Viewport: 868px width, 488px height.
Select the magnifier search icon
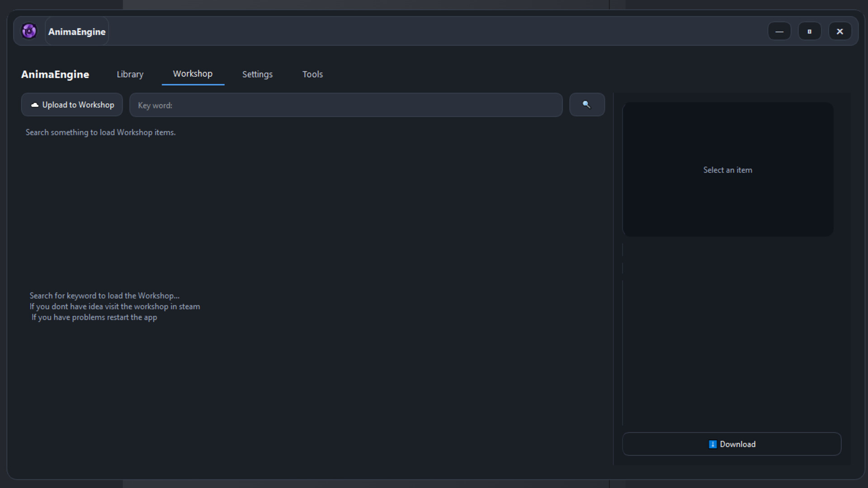coord(586,104)
